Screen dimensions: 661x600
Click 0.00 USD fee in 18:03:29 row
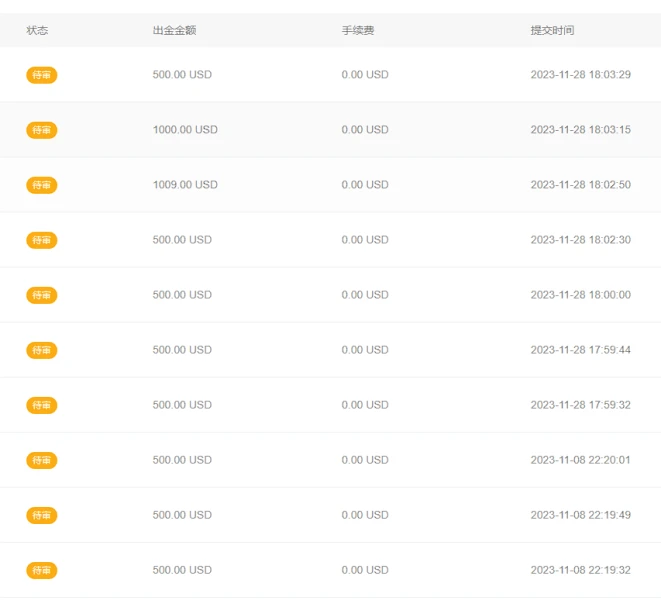tap(365, 75)
